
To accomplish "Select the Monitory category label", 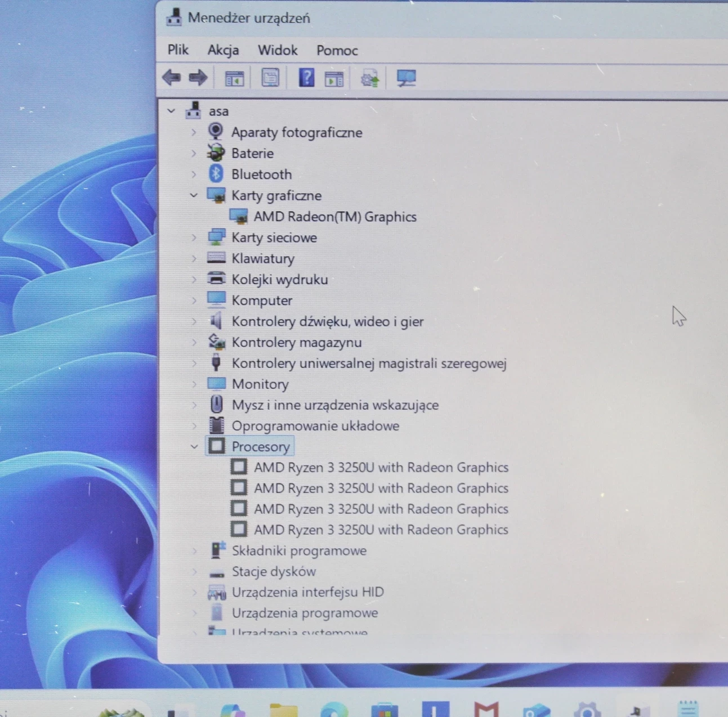I will coord(260,384).
